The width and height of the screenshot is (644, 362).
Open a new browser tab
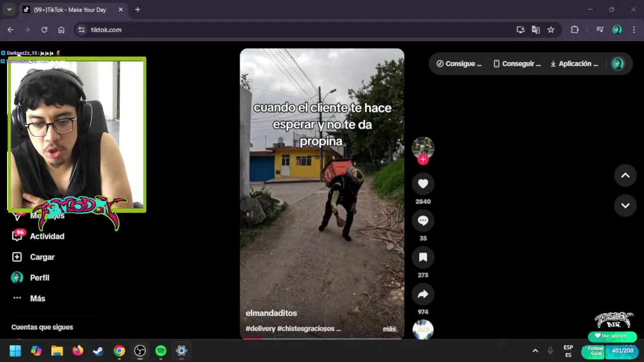point(138,10)
